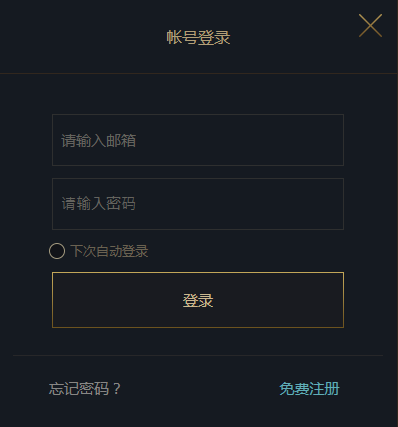Focus the 请输入邮箱 email field
This screenshot has height=427, width=398.
[198, 140]
